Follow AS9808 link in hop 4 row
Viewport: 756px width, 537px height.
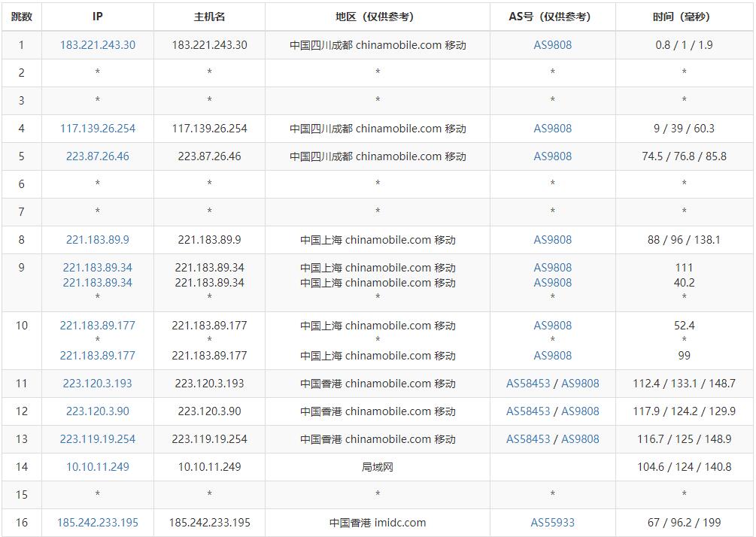click(553, 128)
